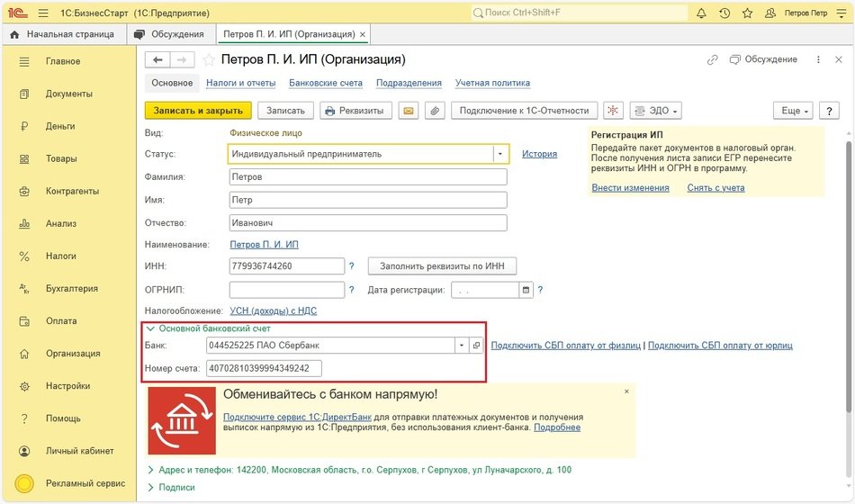The height and width of the screenshot is (504, 855).
Task: Click the paperclip attachments icon
Action: tap(435, 111)
